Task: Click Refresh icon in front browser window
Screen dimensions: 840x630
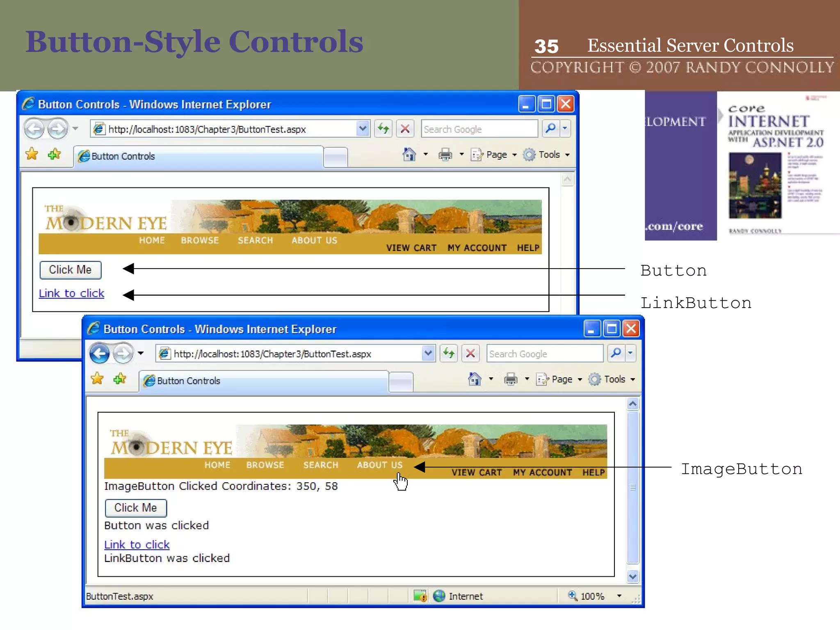Action: pyautogui.click(x=449, y=353)
